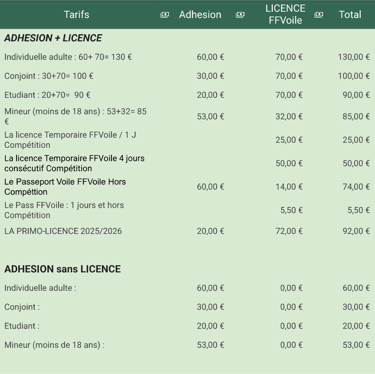
Task: Click the Mineur 53+32 row label
Action: (75, 116)
